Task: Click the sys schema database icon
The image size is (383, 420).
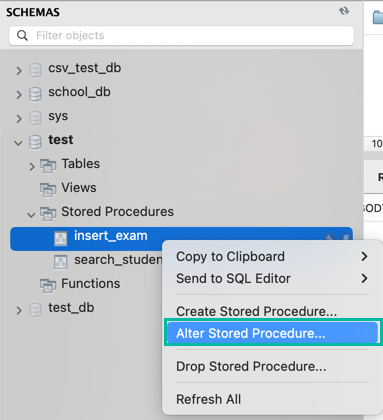Action: (35, 118)
